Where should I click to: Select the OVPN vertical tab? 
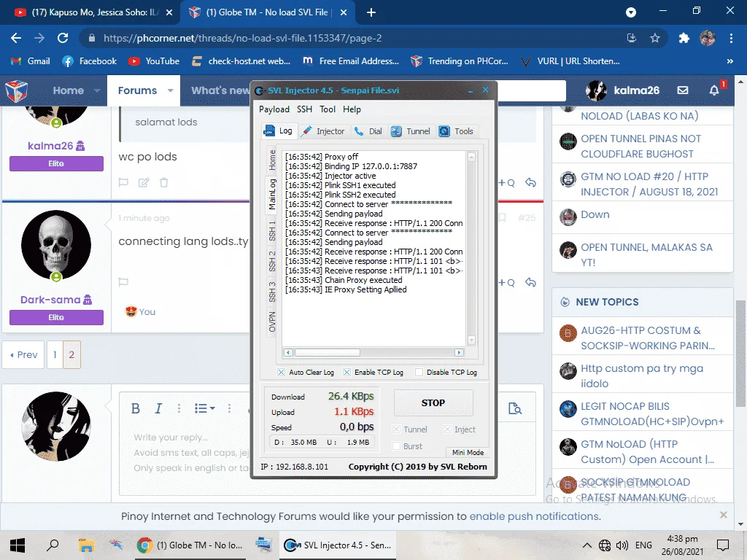pos(272,322)
